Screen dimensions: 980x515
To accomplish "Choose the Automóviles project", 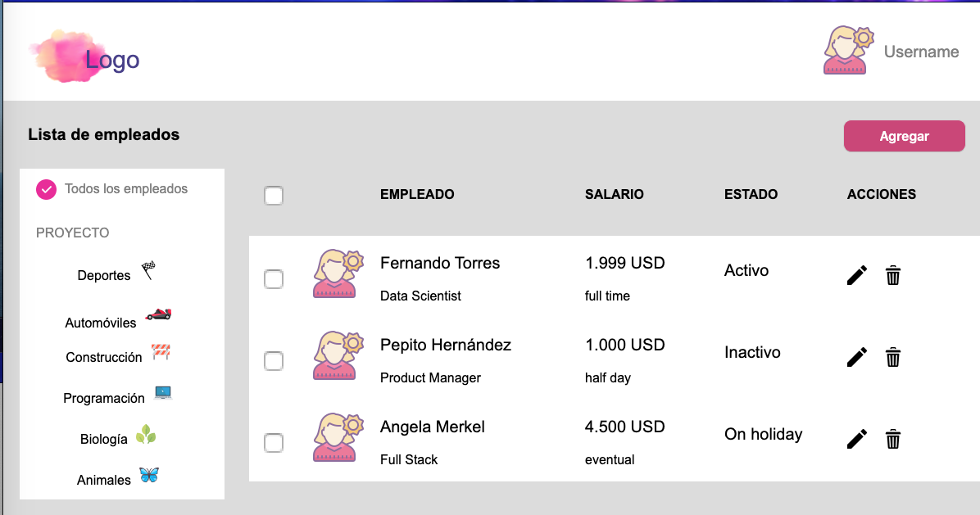I will pyautogui.click(x=102, y=323).
